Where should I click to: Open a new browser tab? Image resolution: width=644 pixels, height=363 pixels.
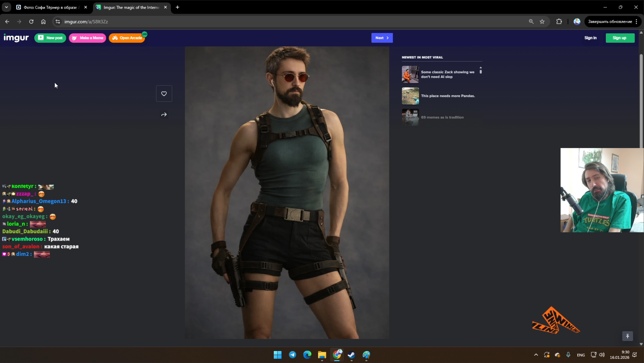(177, 7)
